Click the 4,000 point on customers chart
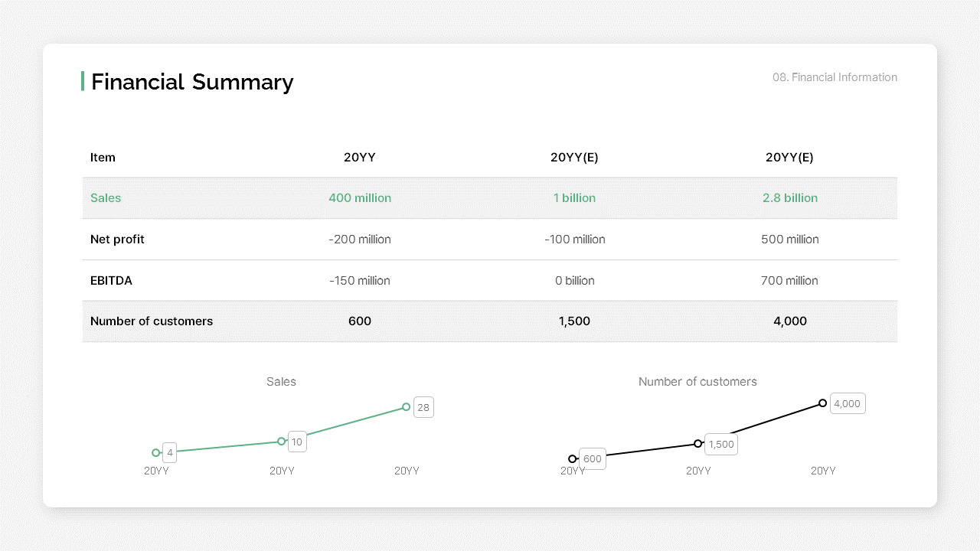 point(822,403)
